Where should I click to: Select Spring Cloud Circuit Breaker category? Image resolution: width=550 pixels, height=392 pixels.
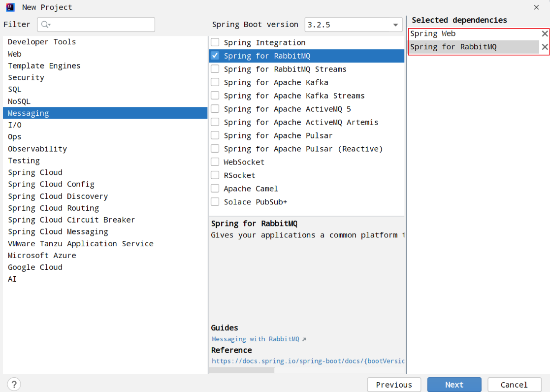tap(105, 220)
